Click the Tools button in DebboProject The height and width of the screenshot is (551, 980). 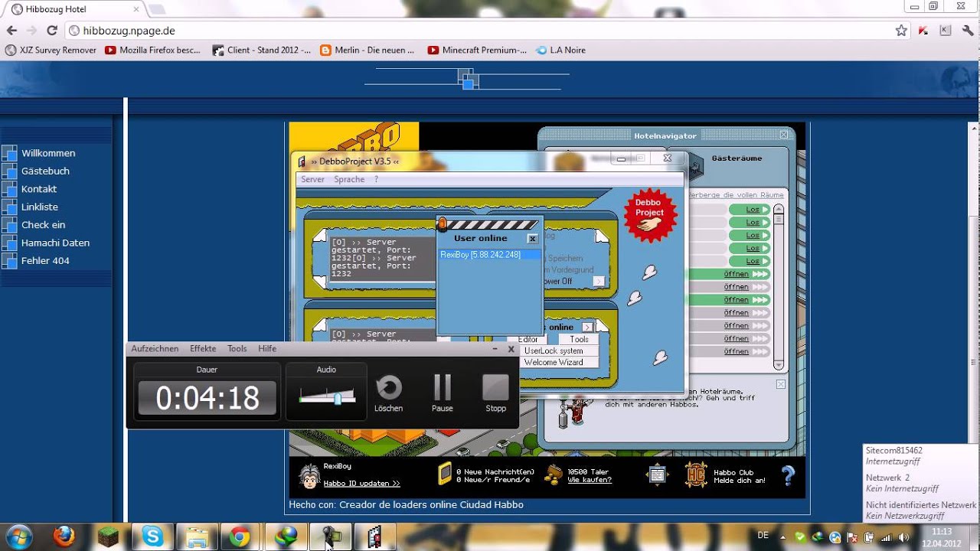(x=579, y=339)
